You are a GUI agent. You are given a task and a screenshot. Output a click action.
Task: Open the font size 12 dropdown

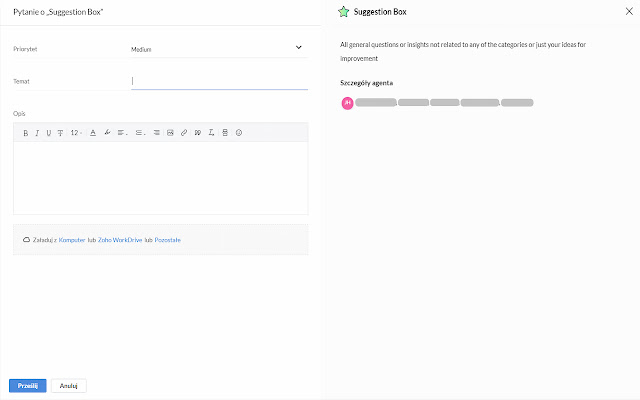(x=76, y=133)
